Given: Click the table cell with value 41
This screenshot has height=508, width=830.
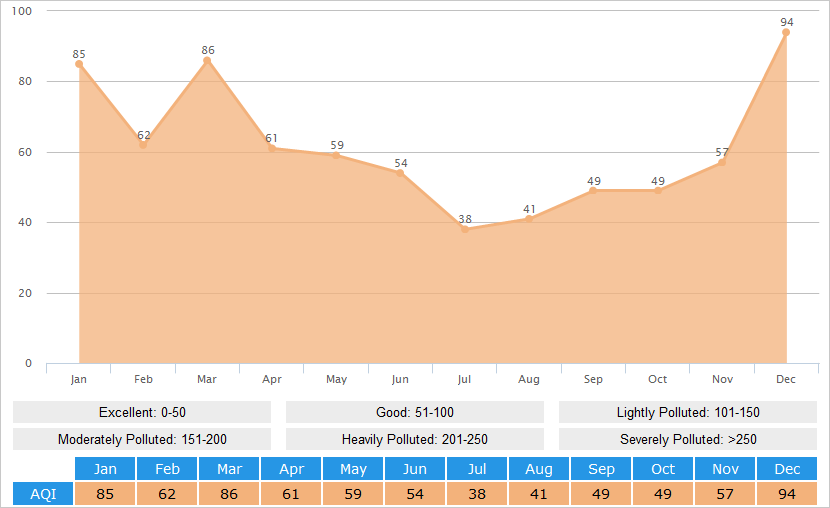Looking at the screenshot, I should click(539, 494).
